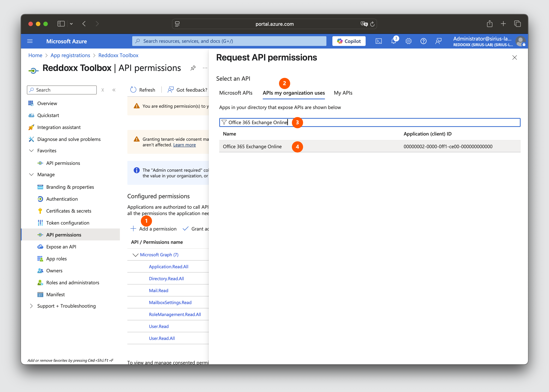Go back in Safari
549x392 pixels.
tap(84, 24)
